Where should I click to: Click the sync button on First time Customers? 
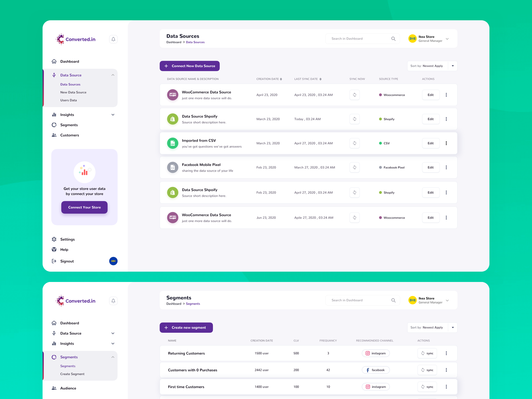click(x=427, y=387)
